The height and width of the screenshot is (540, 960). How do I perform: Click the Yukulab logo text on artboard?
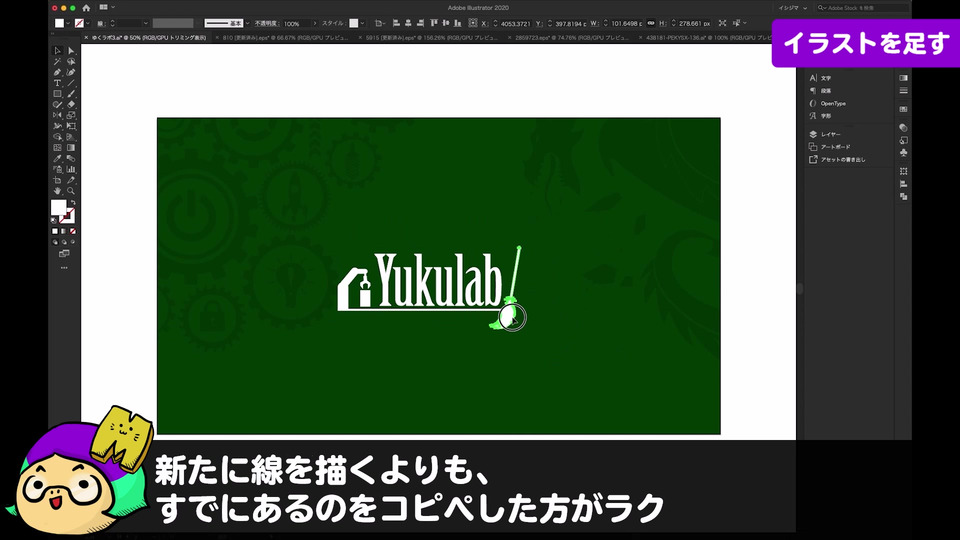tap(438, 280)
